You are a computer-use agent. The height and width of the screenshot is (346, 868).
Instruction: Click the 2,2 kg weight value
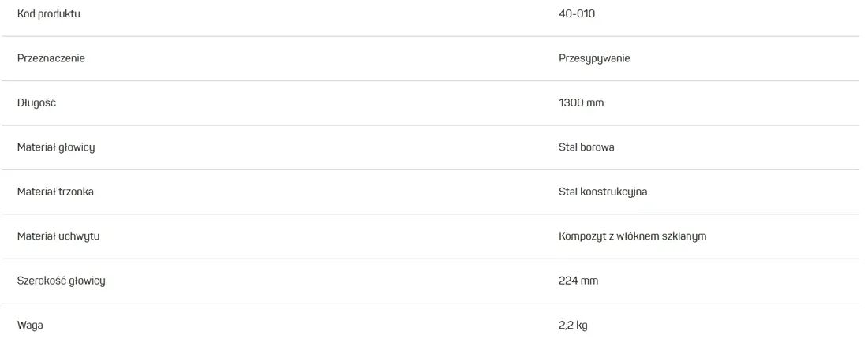[x=573, y=325]
